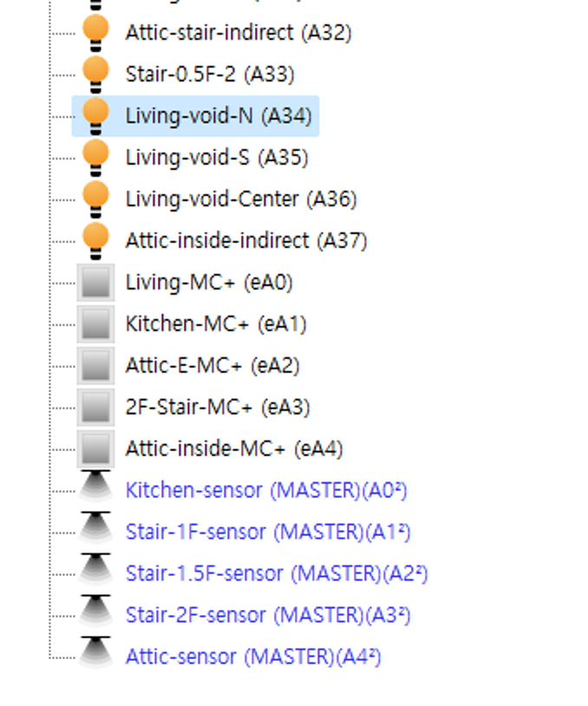Click the Attic-stair-indirect light bulb icon
Viewport: 588px width, 706px height.
[95, 33]
